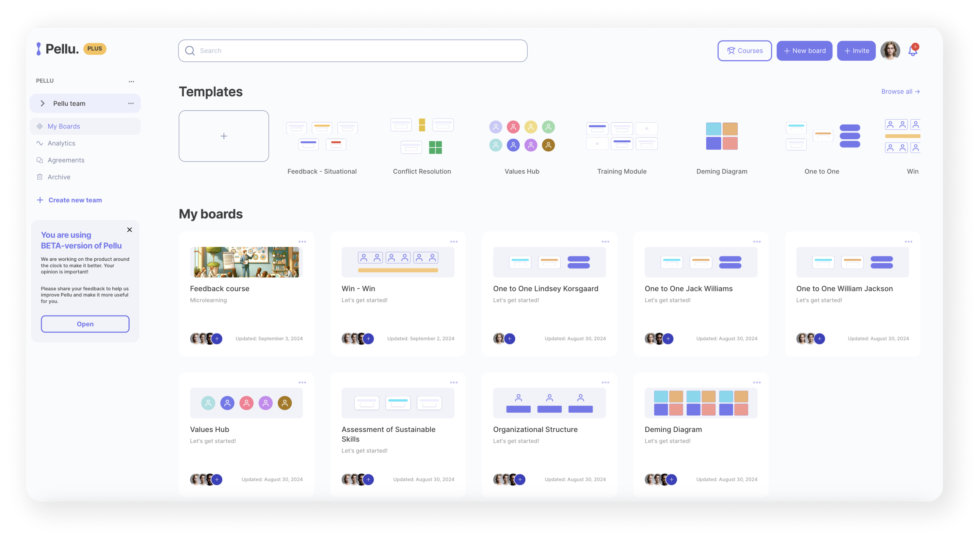Click the New board button
Image resolution: width=980 pixels, height=539 pixels.
(x=804, y=51)
